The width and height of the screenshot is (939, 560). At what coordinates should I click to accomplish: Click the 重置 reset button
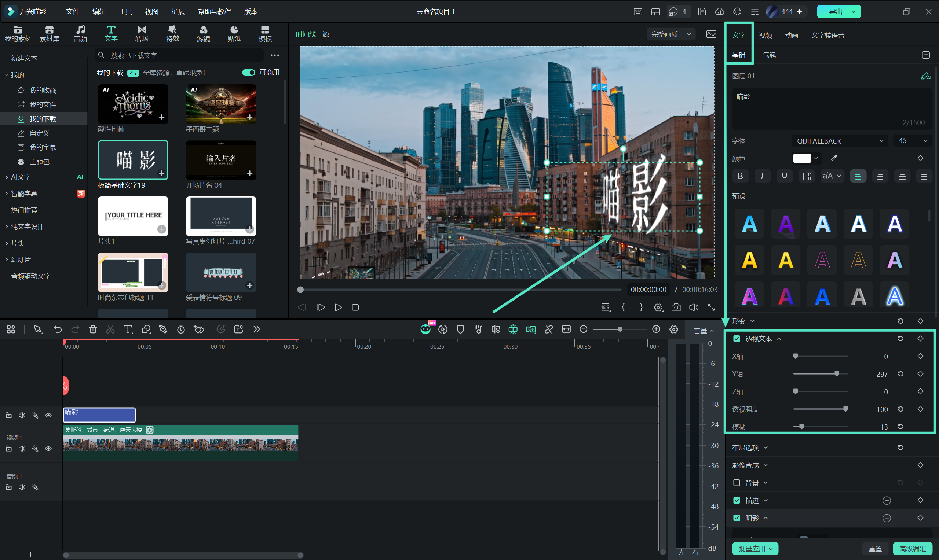[x=875, y=549]
